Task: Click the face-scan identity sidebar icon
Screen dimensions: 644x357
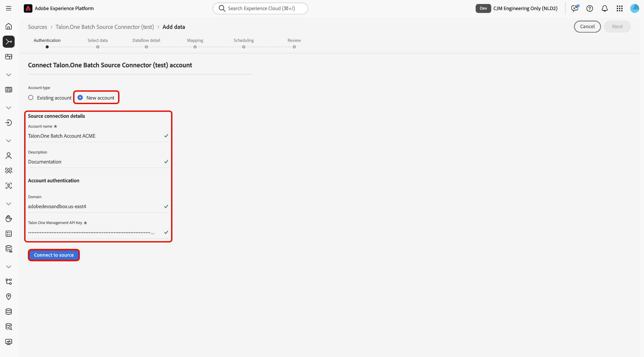Action: coord(9,185)
